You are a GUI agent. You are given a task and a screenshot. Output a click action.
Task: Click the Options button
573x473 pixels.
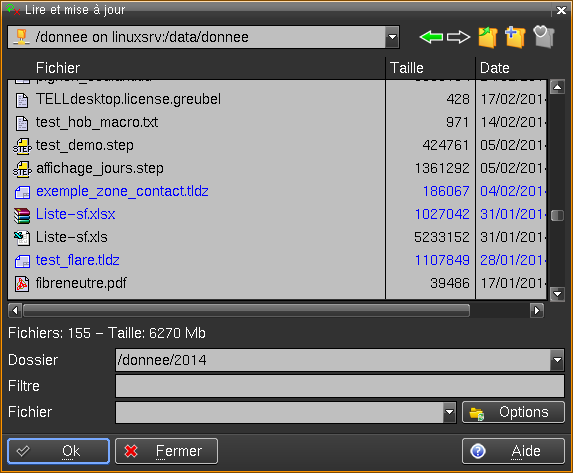pos(513,412)
